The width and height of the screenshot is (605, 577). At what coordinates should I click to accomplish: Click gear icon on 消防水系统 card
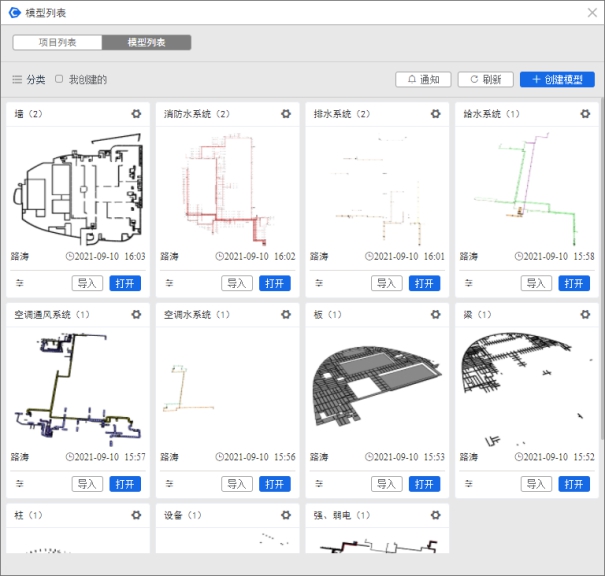click(x=286, y=114)
